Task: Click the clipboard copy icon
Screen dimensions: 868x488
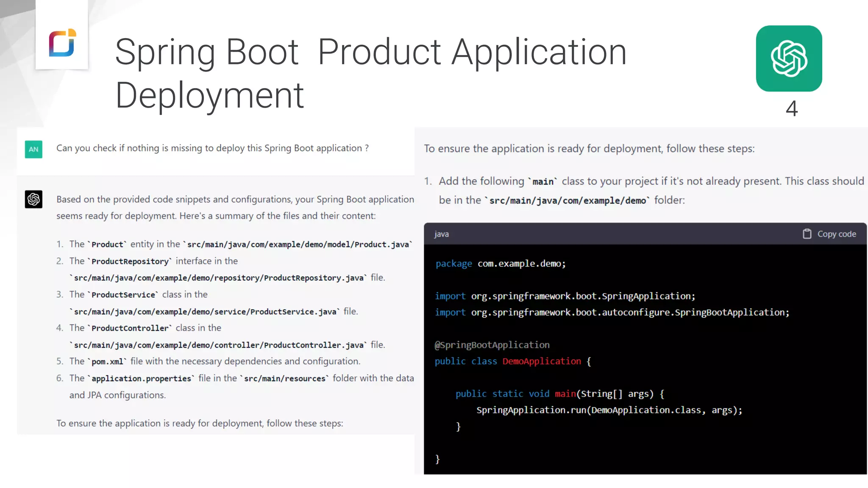Action: click(x=807, y=234)
